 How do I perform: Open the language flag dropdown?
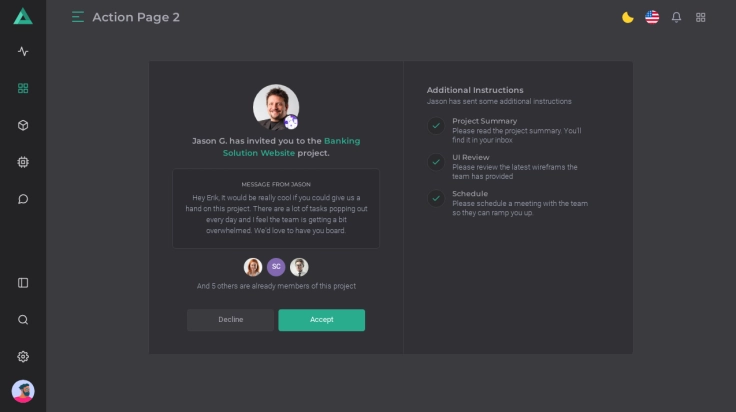tap(652, 17)
